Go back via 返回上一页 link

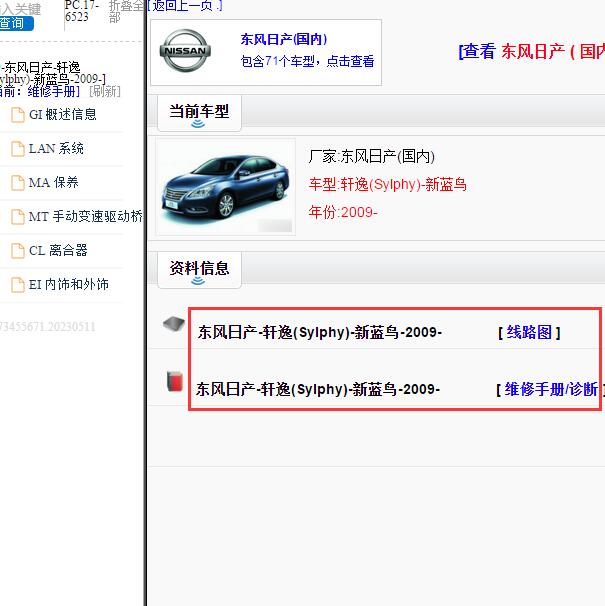pyautogui.click(x=184, y=5)
